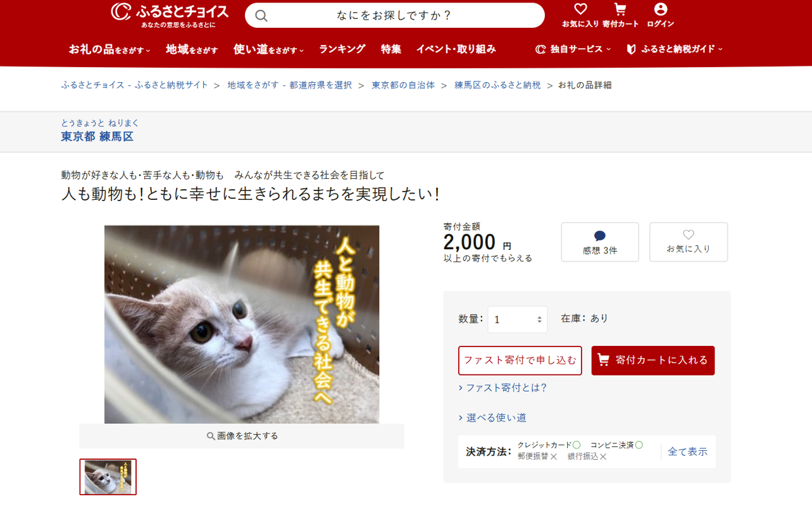Click 寄付カートに入れる button
Image resolution: width=812 pixels, height=523 pixels.
(653, 360)
